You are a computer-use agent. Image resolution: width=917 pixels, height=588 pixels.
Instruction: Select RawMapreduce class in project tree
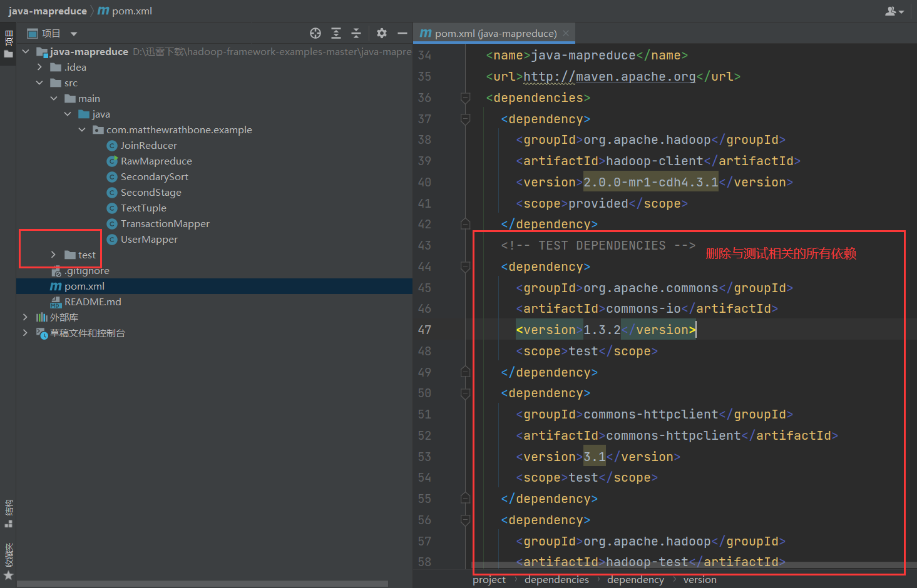coord(156,161)
